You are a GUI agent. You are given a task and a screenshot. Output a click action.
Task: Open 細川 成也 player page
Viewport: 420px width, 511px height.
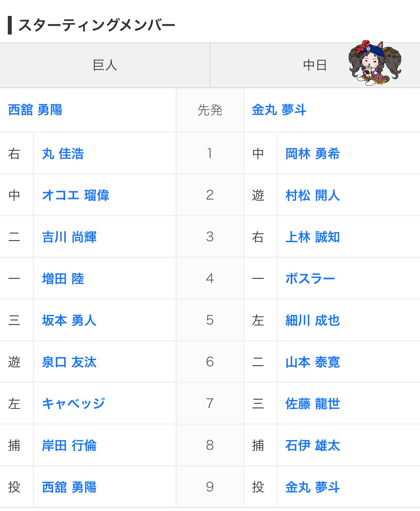[313, 320]
